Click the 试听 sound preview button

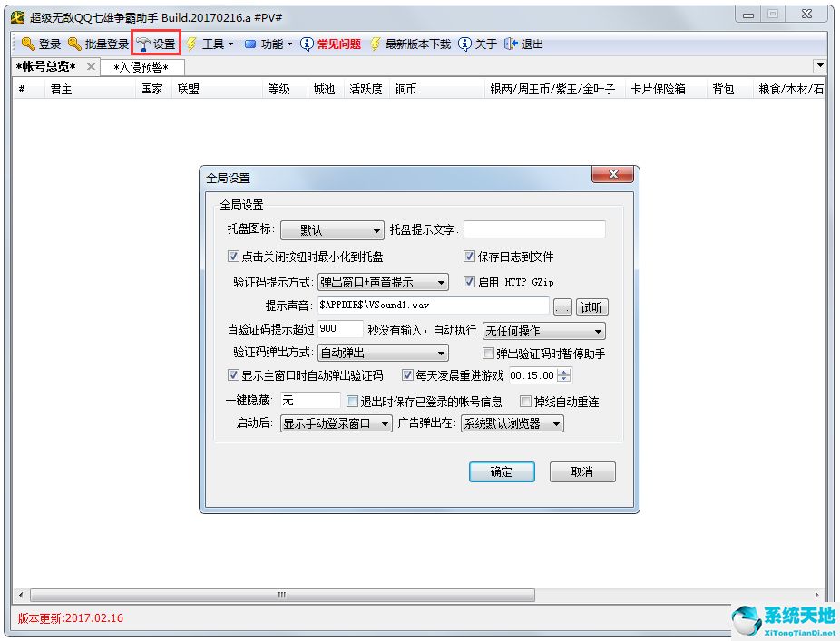(592, 306)
